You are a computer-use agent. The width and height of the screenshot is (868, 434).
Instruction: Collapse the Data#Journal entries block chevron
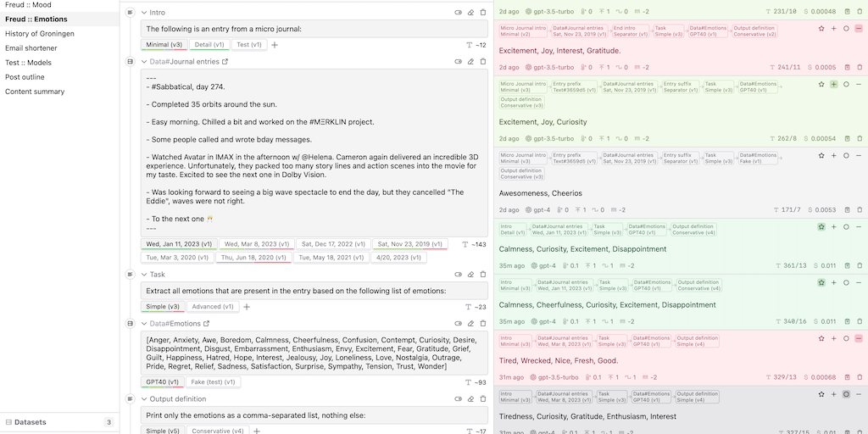[x=144, y=61]
